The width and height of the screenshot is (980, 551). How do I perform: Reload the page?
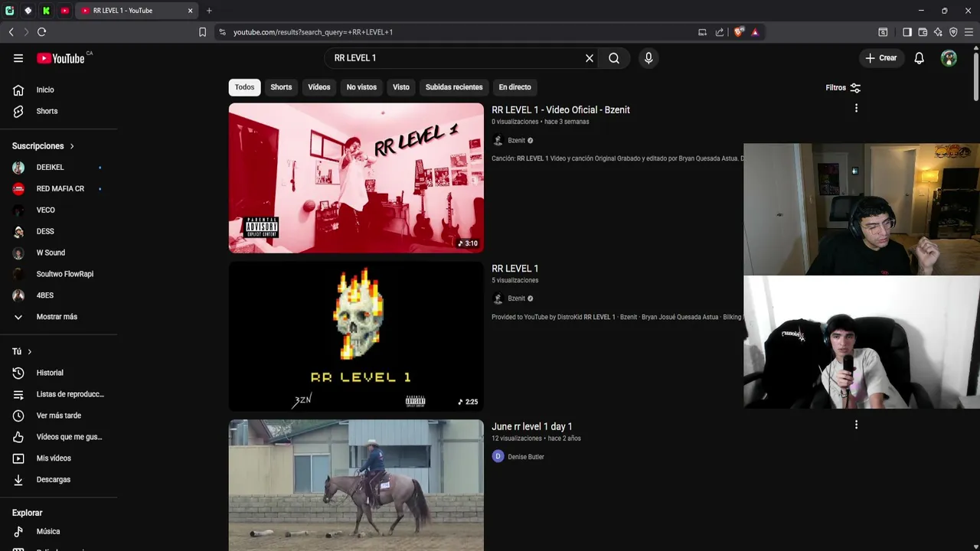(41, 32)
